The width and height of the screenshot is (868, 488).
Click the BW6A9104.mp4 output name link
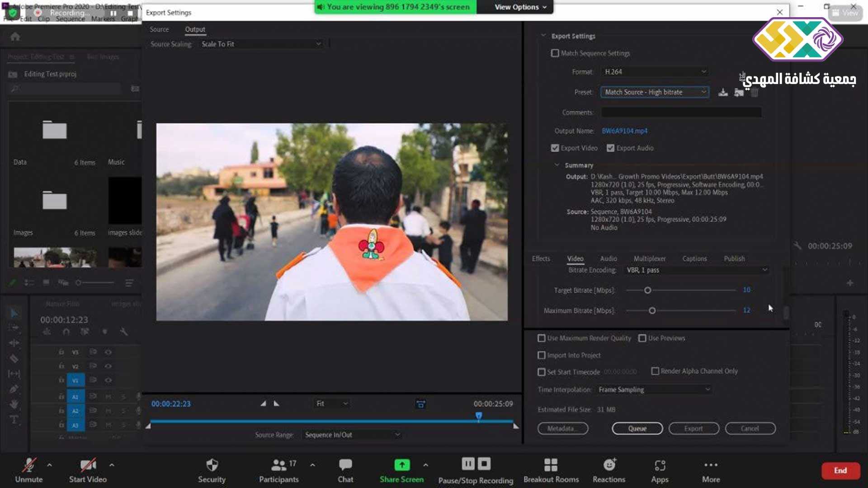624,131
